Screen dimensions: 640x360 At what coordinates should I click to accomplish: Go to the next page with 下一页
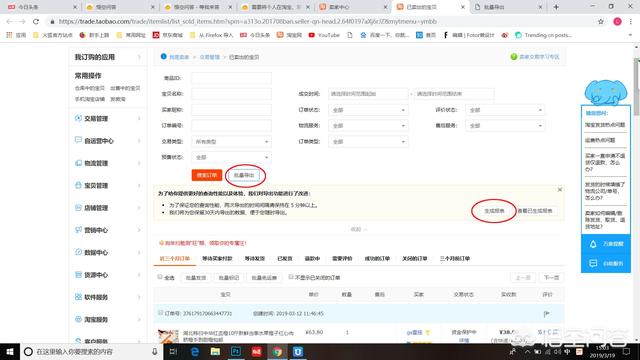(x=551, y=278)
